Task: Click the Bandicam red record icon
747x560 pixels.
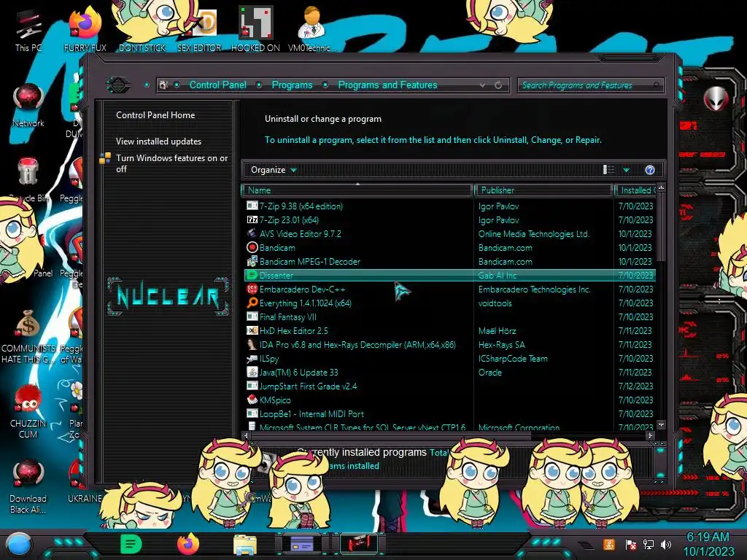Action: (x=252, y=248)
